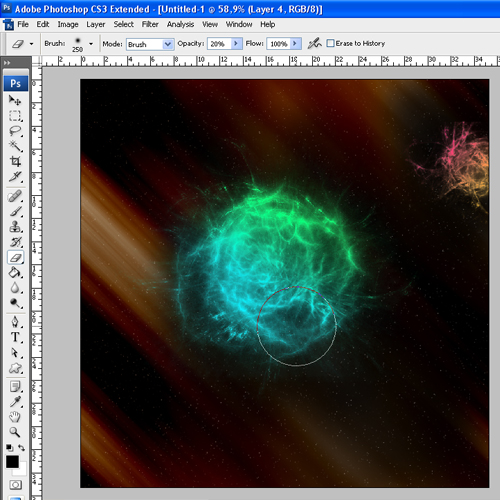Viewport: 500px width, 500px height.
Task: Enable Erase to History checkbox
Action: pyautogui.click(x=330, y=43)
